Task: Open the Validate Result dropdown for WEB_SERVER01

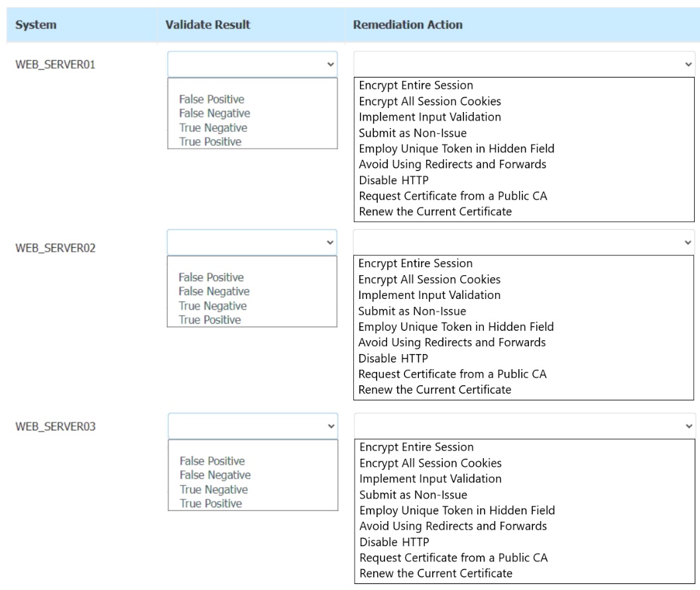Action: [252, 64]
